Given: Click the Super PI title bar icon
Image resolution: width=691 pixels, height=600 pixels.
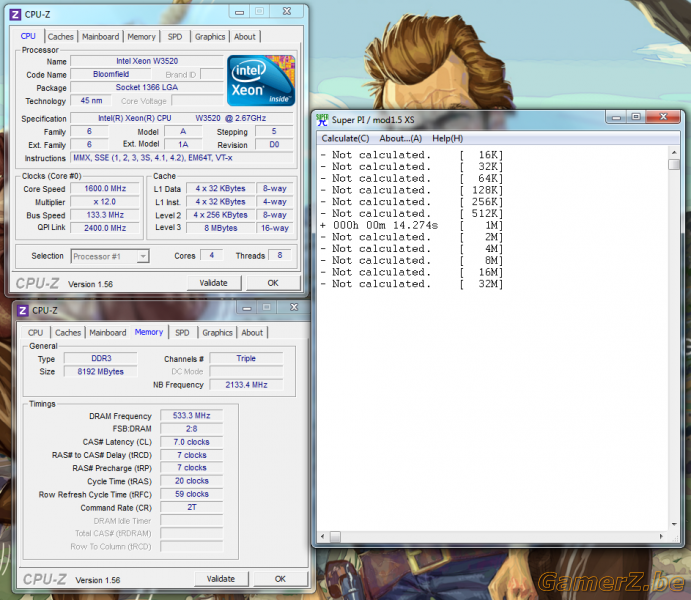Looking at the screenshot, I should point(322,120).
